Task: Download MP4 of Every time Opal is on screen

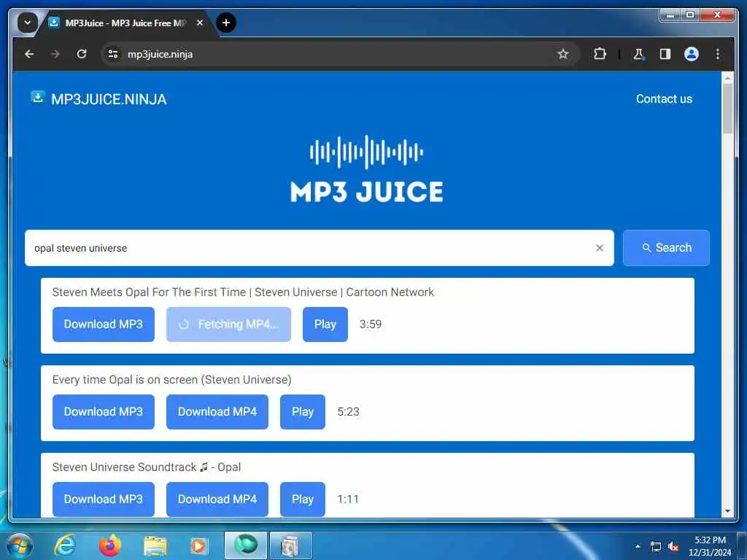Action: pos(217,412)
